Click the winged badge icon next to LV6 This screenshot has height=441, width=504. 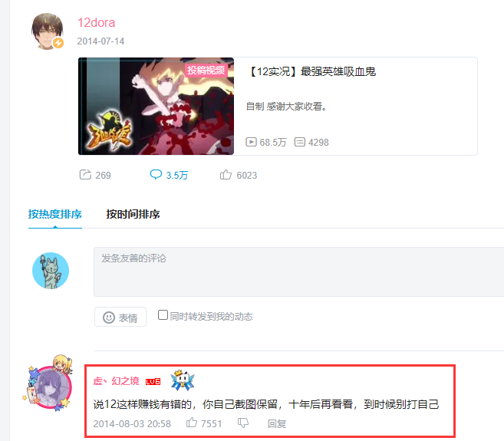[x=183, y=380]
